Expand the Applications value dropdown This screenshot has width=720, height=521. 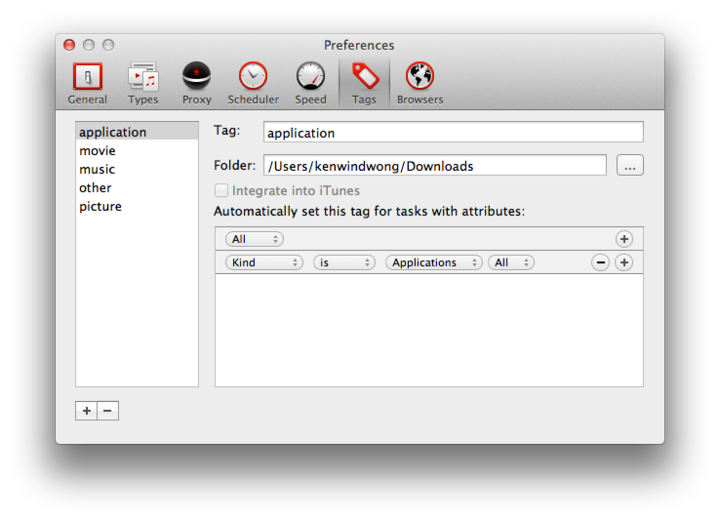click(434, 263)
